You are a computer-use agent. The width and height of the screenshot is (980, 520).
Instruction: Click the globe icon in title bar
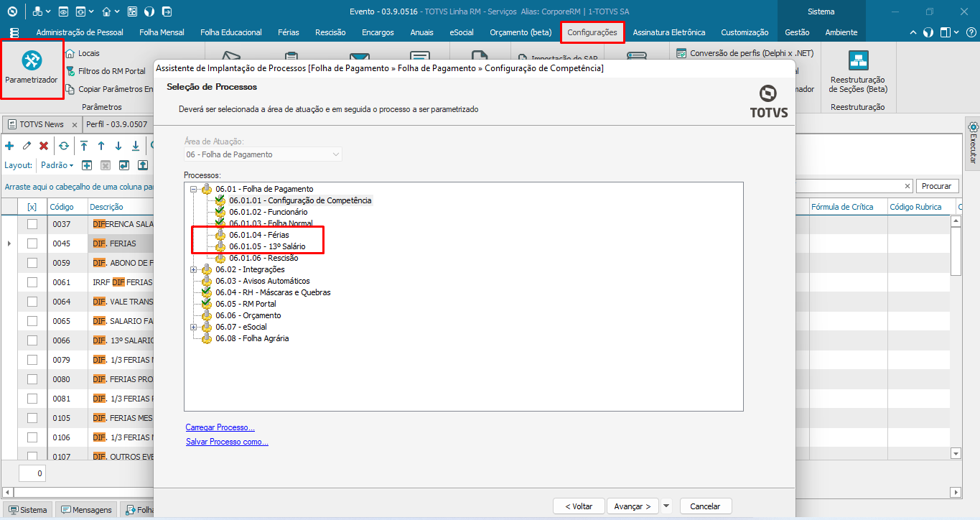149,11
